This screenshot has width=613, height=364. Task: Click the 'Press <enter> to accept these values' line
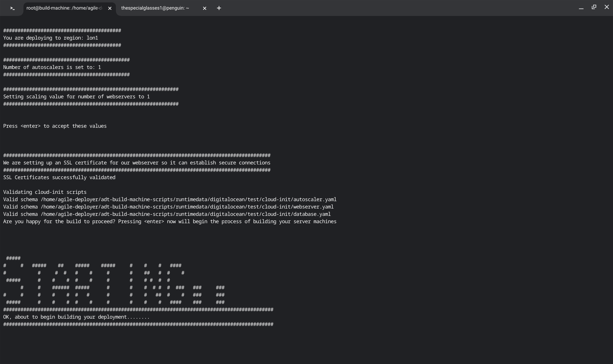(55, 126)
